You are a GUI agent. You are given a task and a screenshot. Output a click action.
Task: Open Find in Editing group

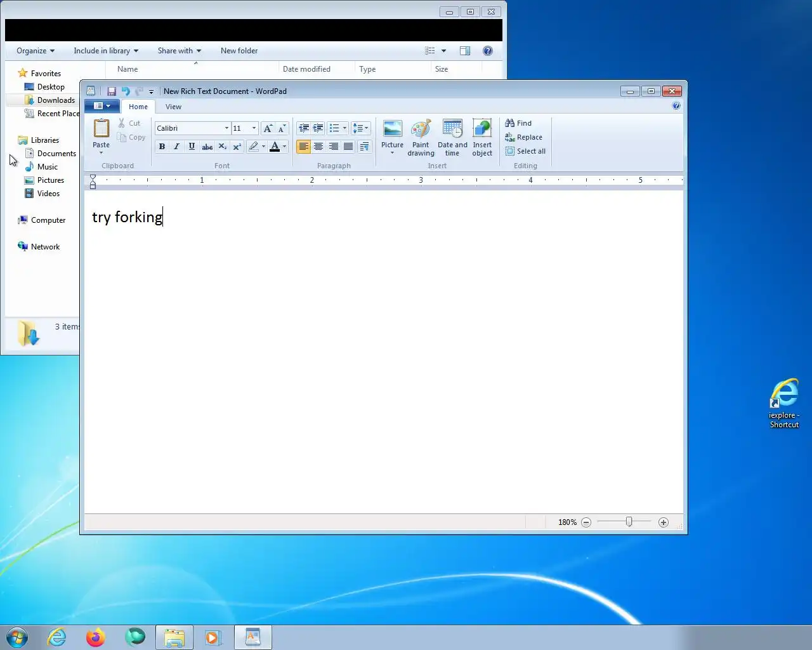click(x=518, y=123)
